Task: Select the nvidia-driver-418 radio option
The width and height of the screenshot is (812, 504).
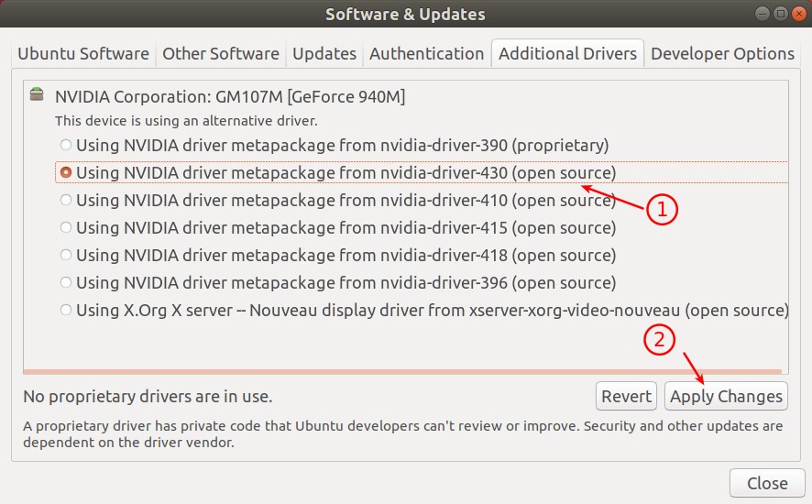Action: click(x=66, y=255)
